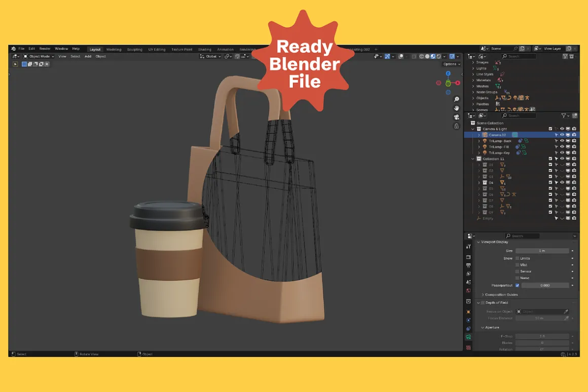588x392 pixels.
Task: Enable the Sensor checkbox
Action: pyautogui.click(x=518, y=271)
